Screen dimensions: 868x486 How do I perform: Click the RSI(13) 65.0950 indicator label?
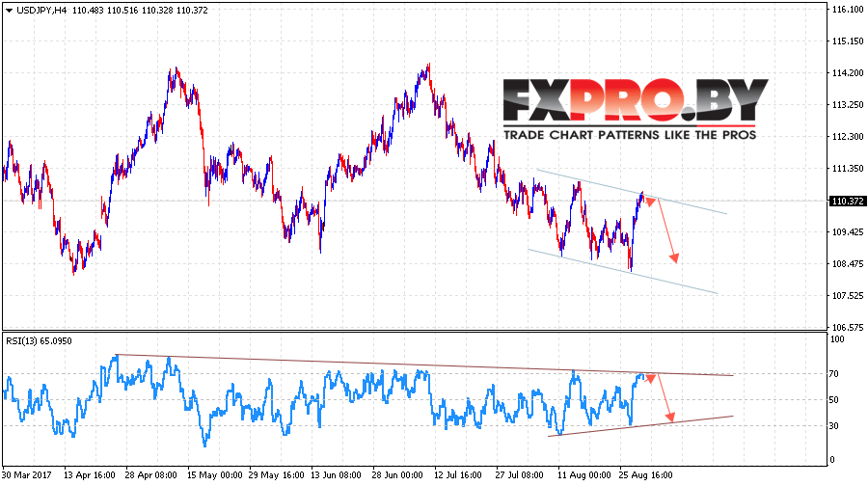(39, 341)
